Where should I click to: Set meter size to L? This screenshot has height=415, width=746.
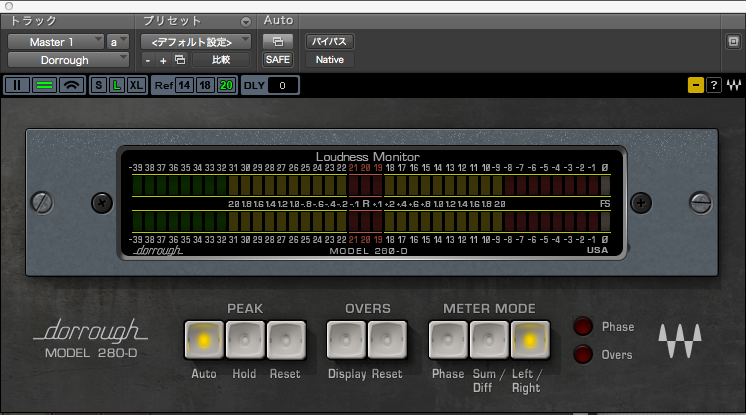(117, 85)
